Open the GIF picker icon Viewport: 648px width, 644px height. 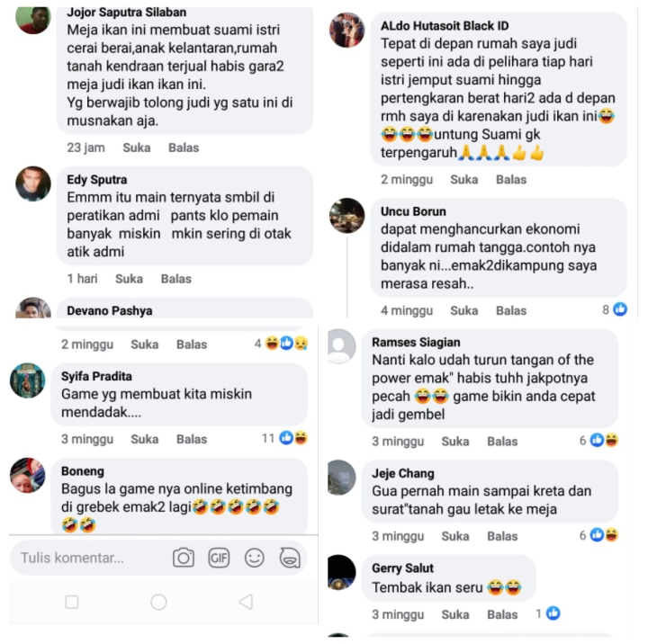tap(219, 558)
